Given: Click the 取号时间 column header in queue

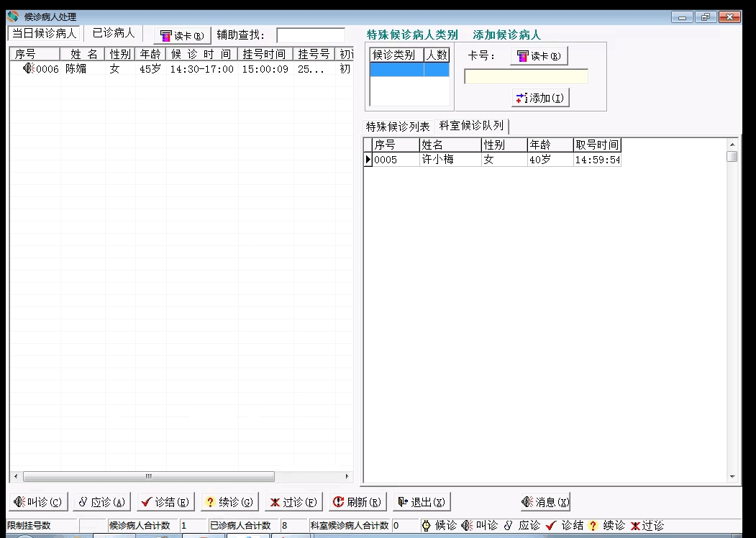Looking at the screenshot, I should (x=597, y=145).
